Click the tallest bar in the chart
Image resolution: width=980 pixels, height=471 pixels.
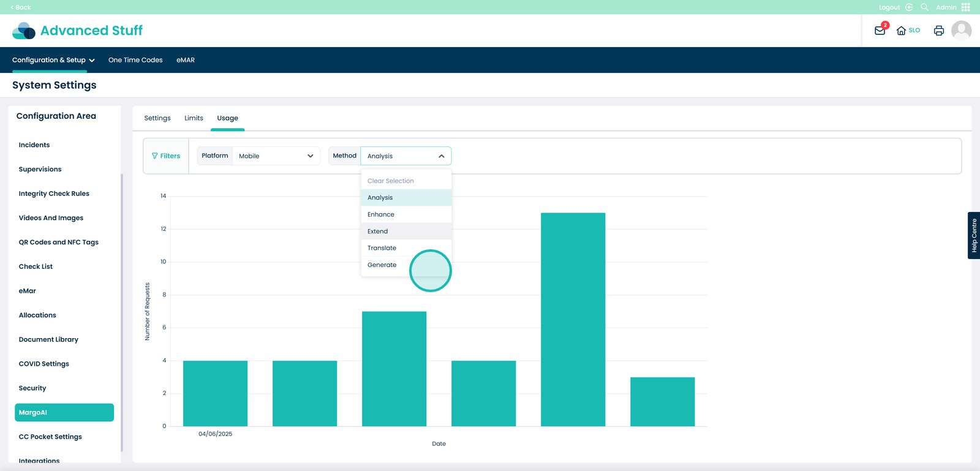coord(573,318)
